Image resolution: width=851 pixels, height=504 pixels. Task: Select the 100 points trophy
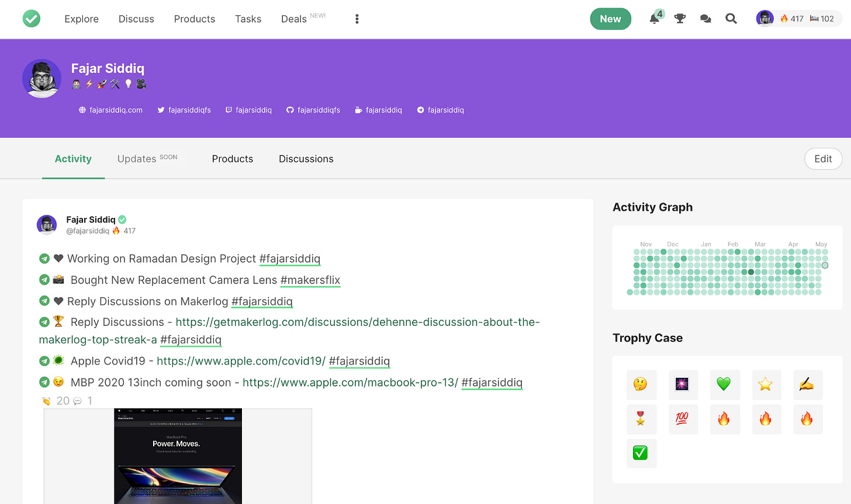[x=682, y=419]
